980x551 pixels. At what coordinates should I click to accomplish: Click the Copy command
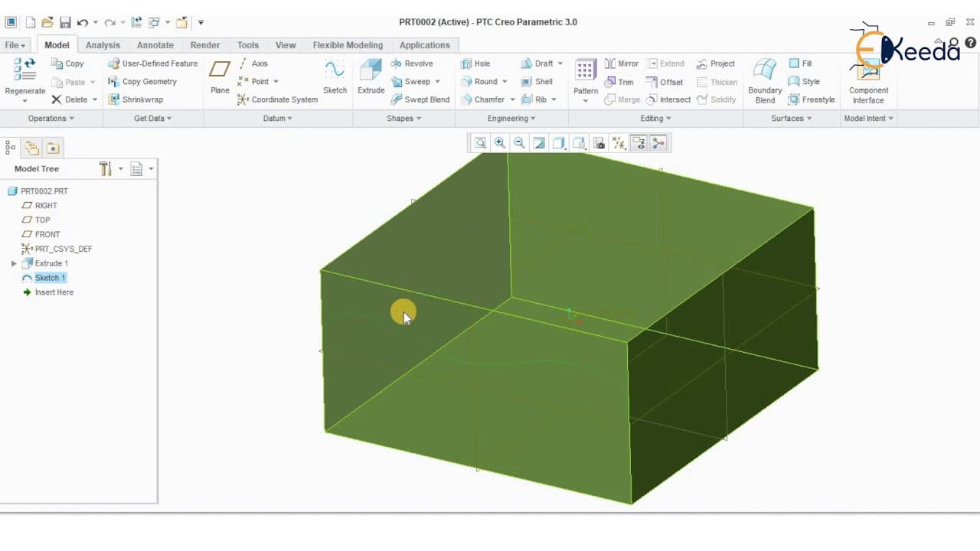[67, 64]
